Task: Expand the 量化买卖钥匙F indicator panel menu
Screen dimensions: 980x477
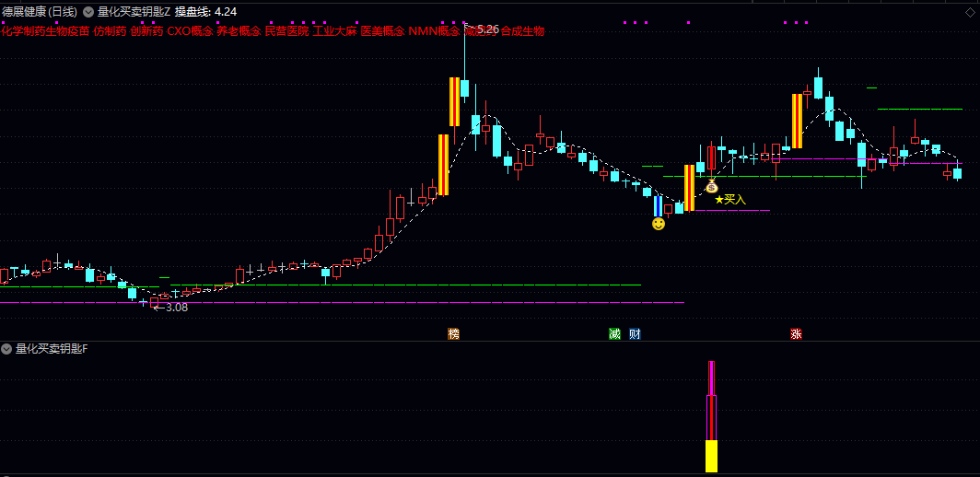Action: click(6, 349)
